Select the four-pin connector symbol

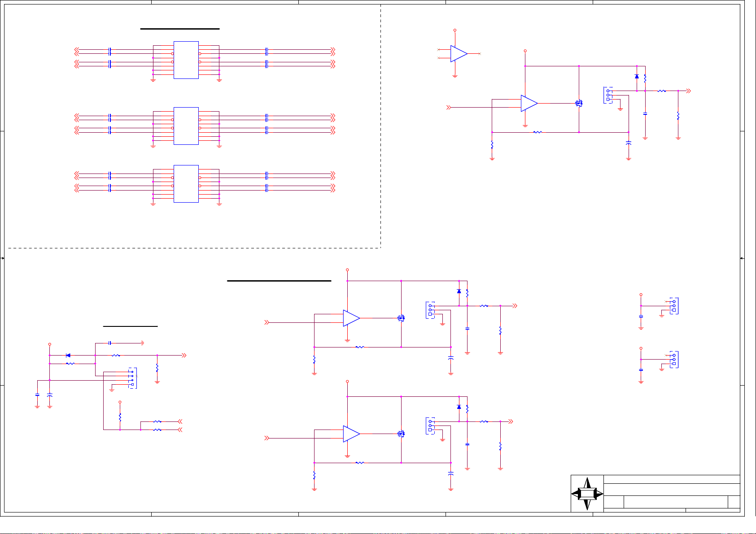(x=132, y=378)
